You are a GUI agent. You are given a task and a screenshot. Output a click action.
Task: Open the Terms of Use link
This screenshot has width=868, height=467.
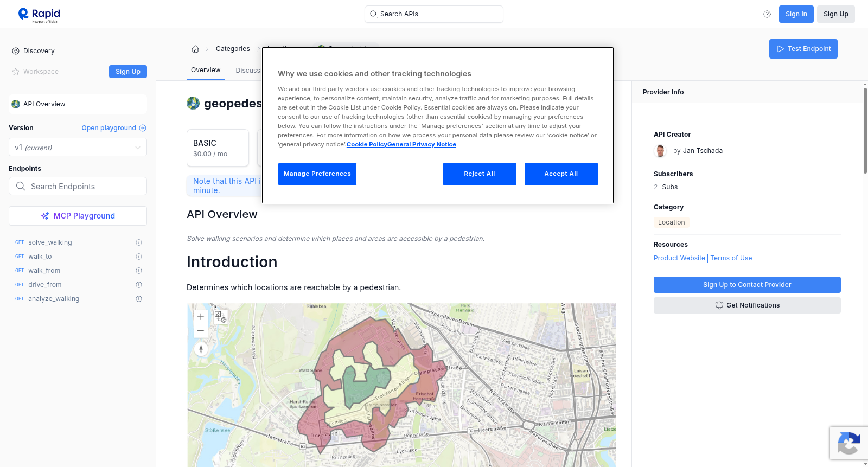coord(731,258)
